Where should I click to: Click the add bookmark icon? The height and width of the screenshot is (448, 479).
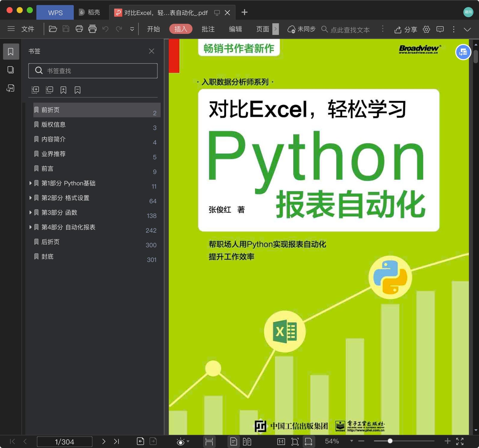[63, 90]
